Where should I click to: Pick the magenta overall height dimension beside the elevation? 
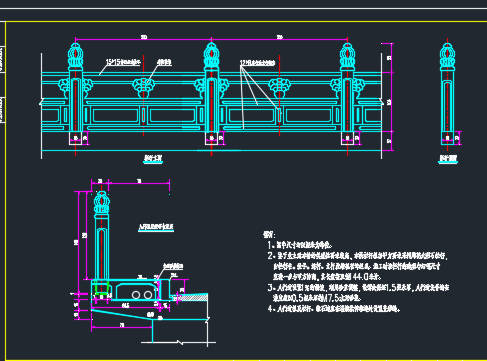[x=391, y=97]
